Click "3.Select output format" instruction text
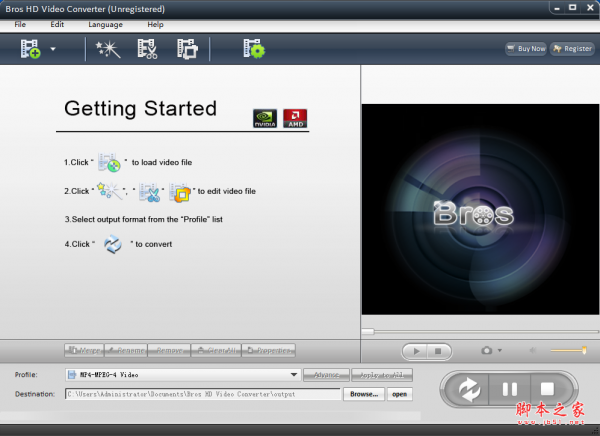This screenshot has height=436, width=600. tap(143, 219)
